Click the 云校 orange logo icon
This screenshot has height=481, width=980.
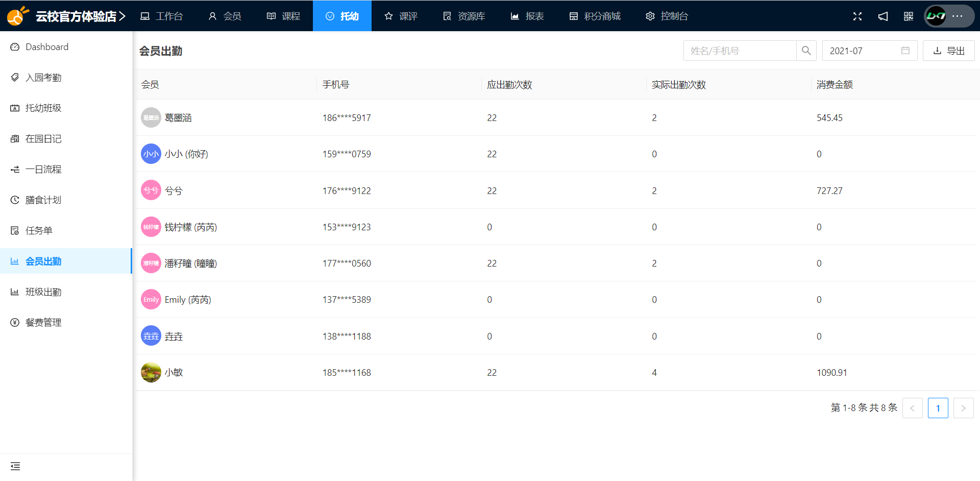[17, 16]
